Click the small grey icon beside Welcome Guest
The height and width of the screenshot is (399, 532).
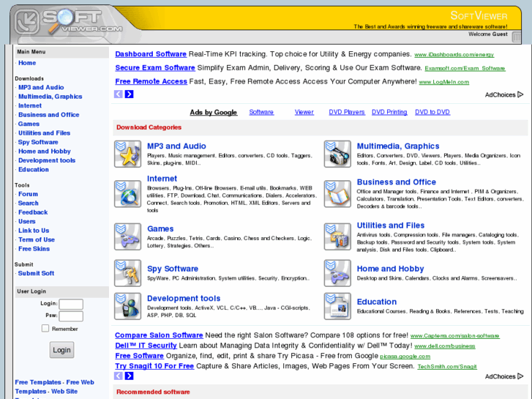click(517, 37)
